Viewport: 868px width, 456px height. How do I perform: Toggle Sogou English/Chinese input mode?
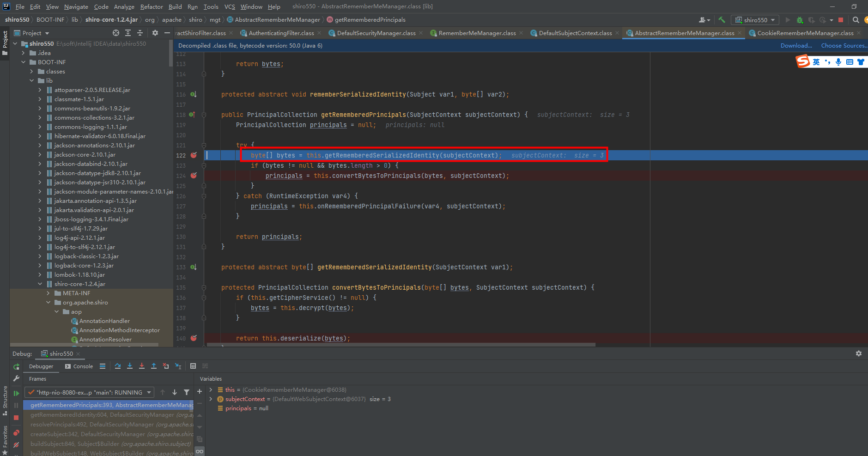point(816,61)
